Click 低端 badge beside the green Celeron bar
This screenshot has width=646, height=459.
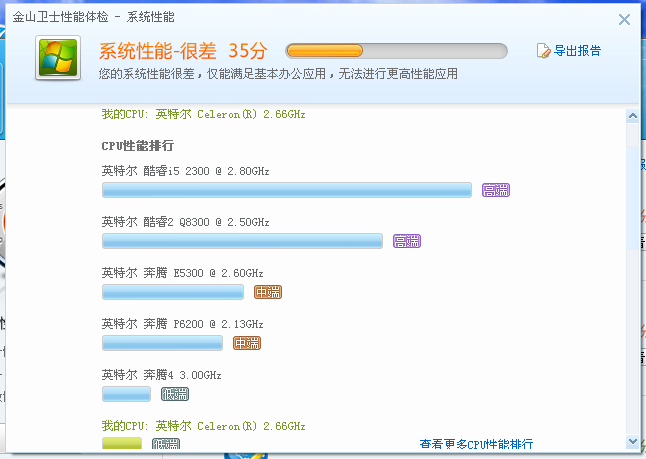166,443
